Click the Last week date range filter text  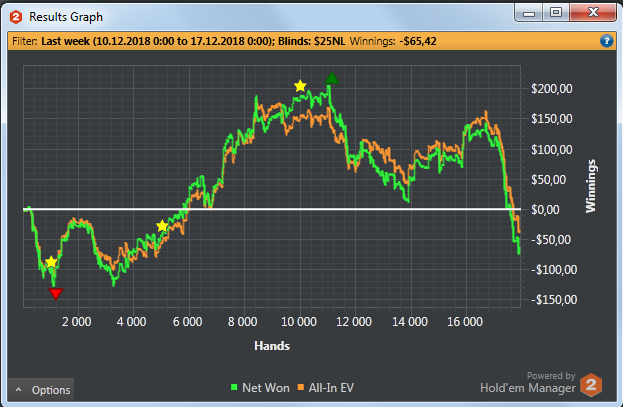(x=157, y=41)
